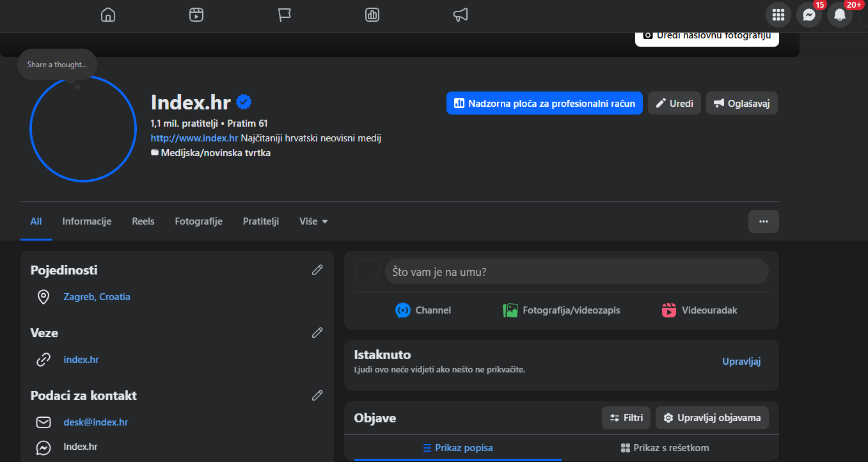Open the Pratitelji tab
868x462 pixels.
pyautogui.click(x=261, y=221)
